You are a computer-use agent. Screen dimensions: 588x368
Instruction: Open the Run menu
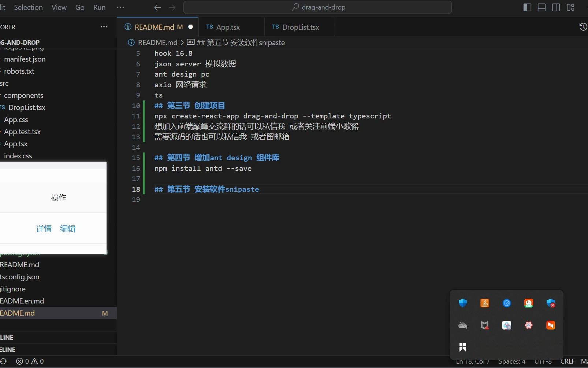pyautogui.click(x=99, y=7)
